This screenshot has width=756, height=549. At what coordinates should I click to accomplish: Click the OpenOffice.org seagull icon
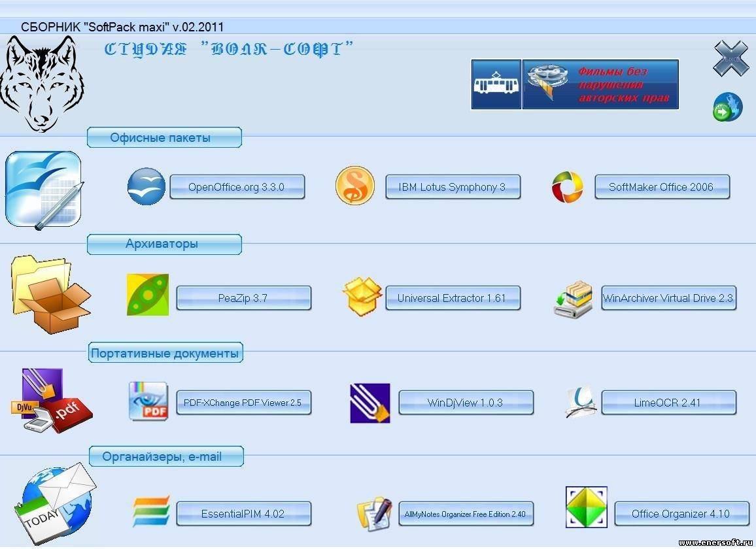(146, 186)
